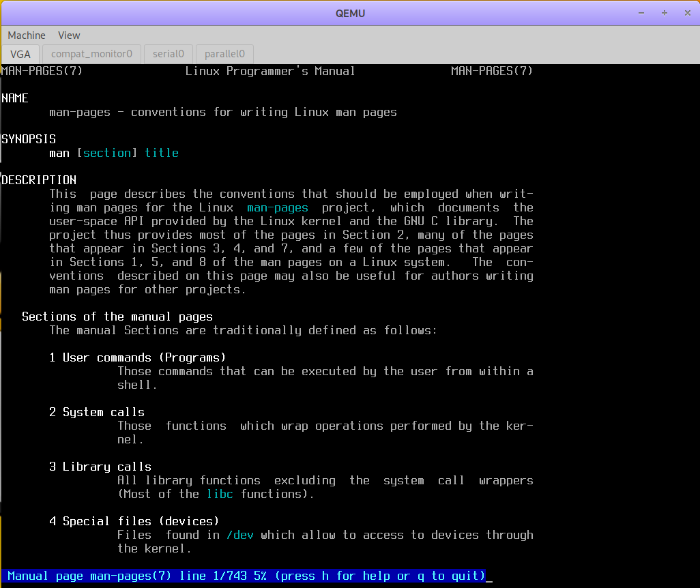Close the QEMU window
The width and height of the screenshot is (700, 588).
pos(686,13)
